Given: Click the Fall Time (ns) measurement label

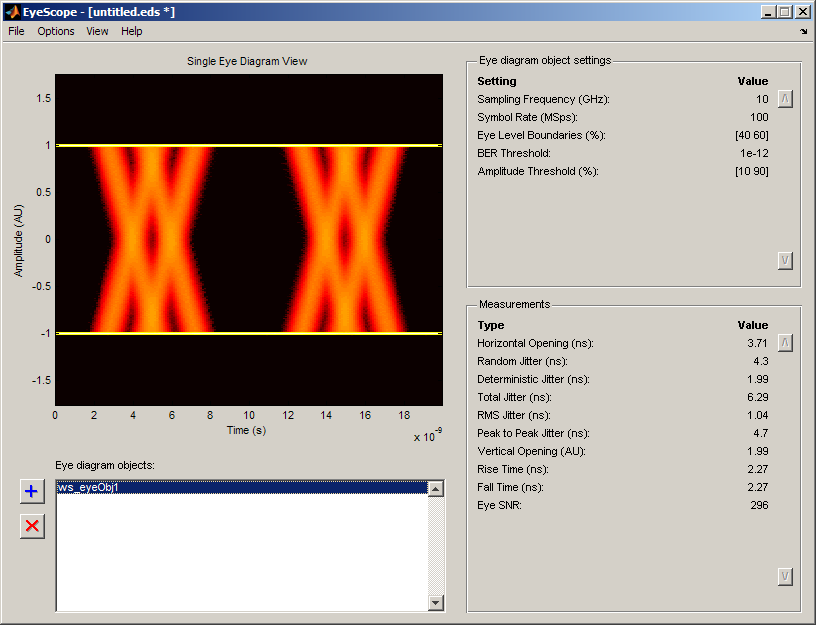Looking at the screenshot, I should [511, 487].
